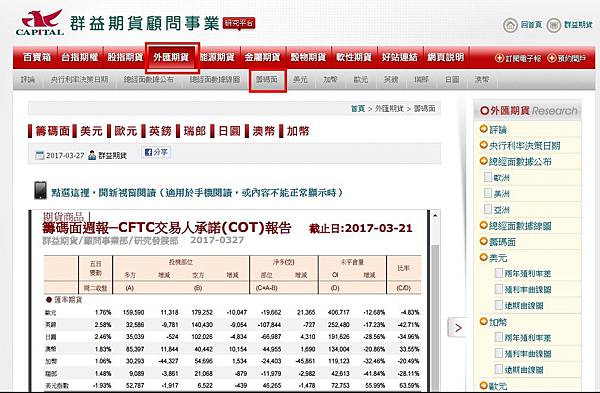Click the 澳幣 heading link
The image size is (600, 393).
tap(263, 131)
